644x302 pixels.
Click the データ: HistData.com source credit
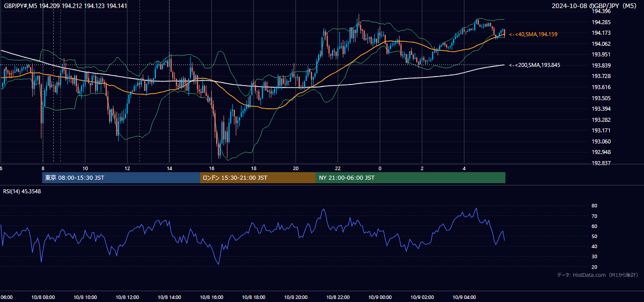click(x=598, y=275)
